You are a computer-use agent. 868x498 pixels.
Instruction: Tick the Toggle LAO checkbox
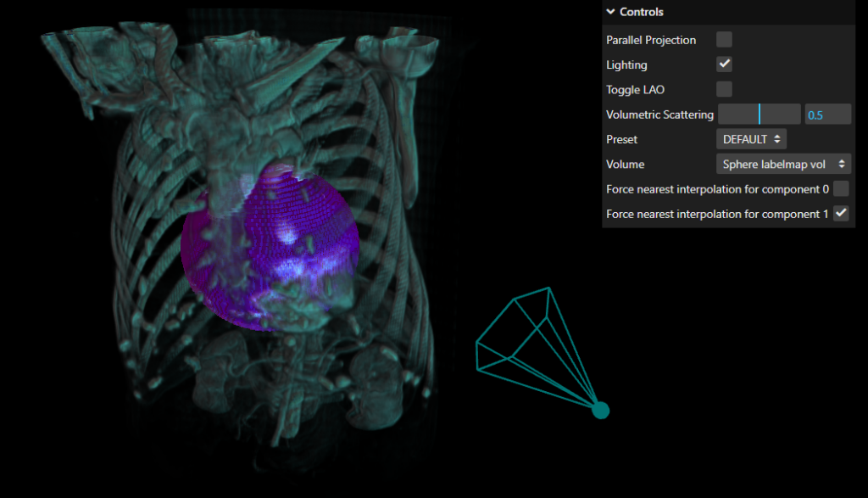coord(724,89)
